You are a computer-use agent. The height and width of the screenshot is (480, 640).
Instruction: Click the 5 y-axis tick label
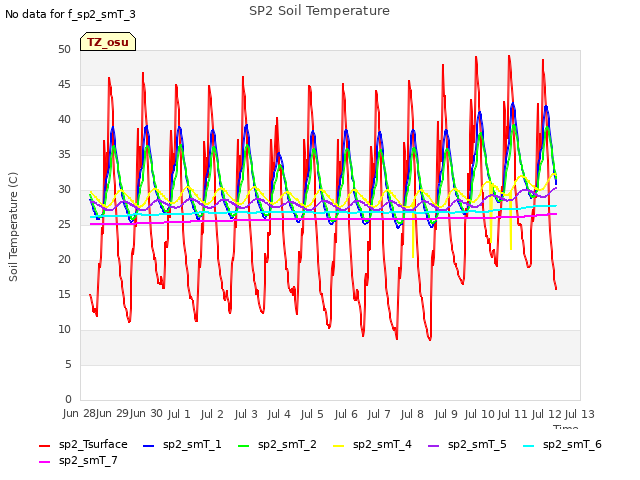tap(68, 364)
